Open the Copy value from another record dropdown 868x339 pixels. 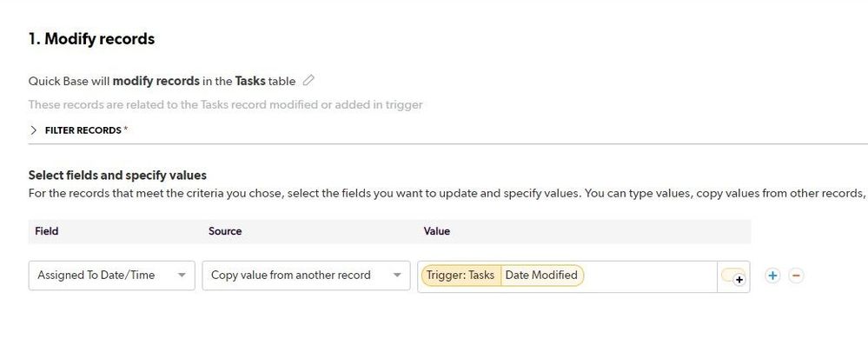pyautogui.click(x=306, y=276)
